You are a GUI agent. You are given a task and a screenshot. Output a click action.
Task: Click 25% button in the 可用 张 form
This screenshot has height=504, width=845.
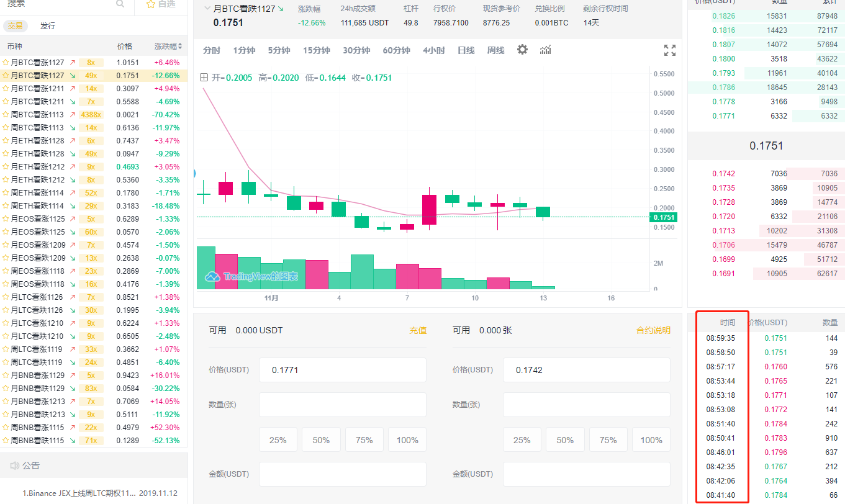pyautogui.click(x=522, y=440)
